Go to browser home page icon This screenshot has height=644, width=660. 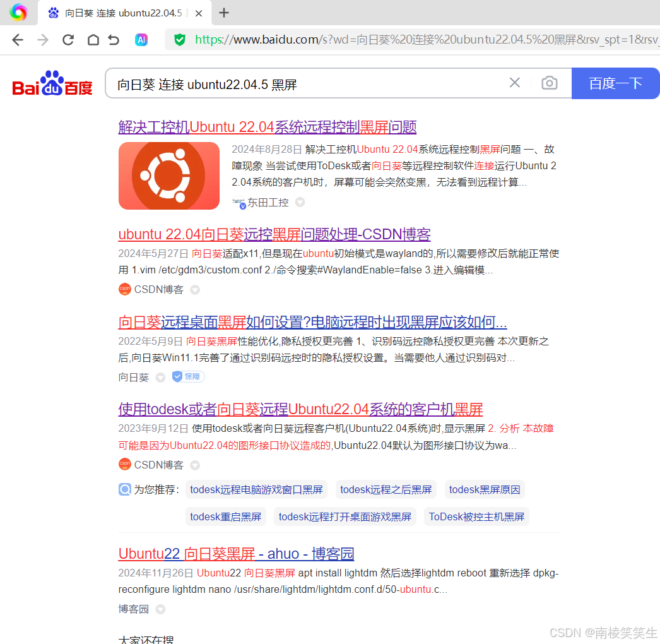(x=93, y=40)
